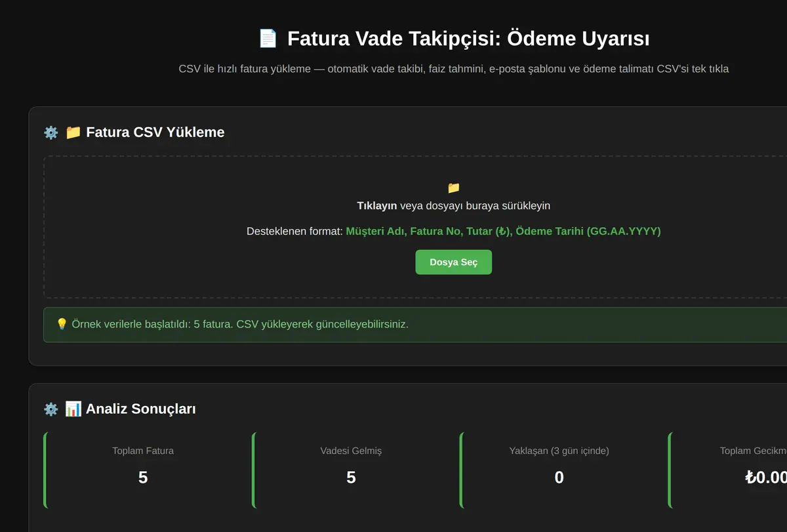Click the Vadesi Gelmiş stat card
The height and width of the screenshot is (532, 787).
coord(351,470)
